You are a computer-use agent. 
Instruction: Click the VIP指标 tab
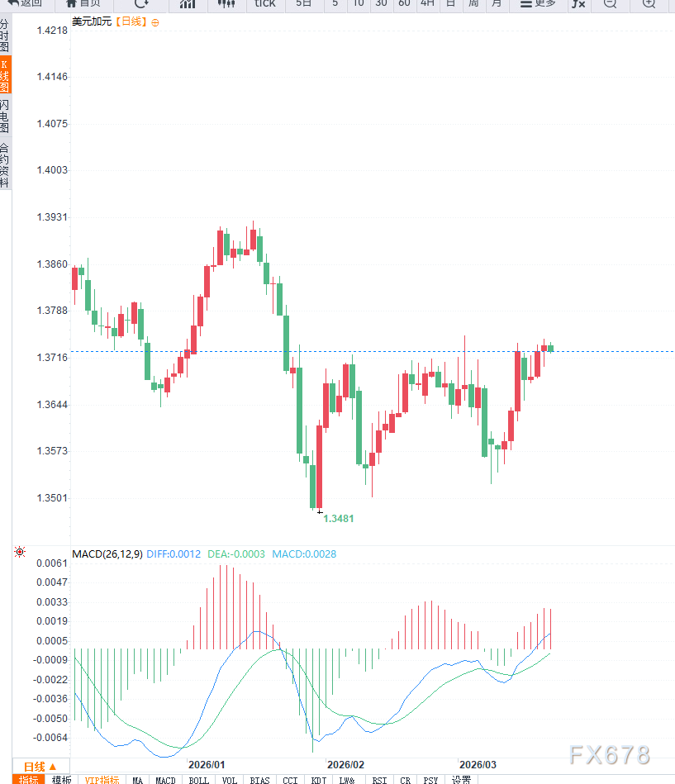pos(102,779)
